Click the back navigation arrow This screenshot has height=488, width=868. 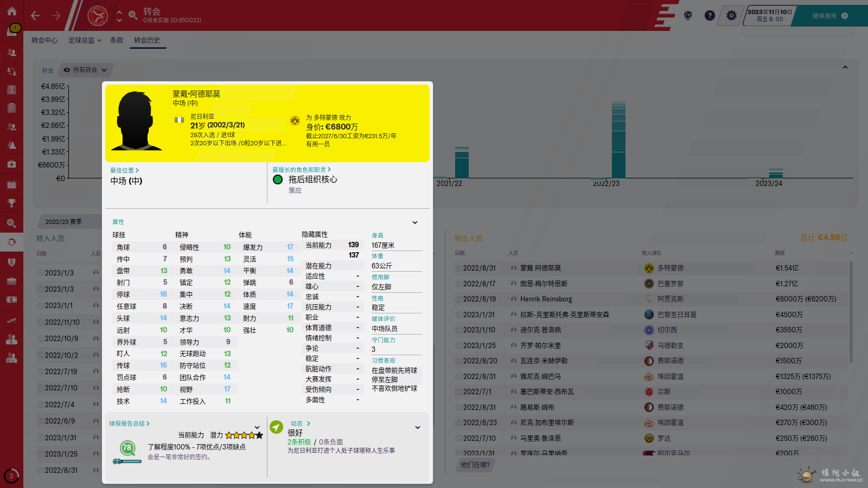click(36, 16)
